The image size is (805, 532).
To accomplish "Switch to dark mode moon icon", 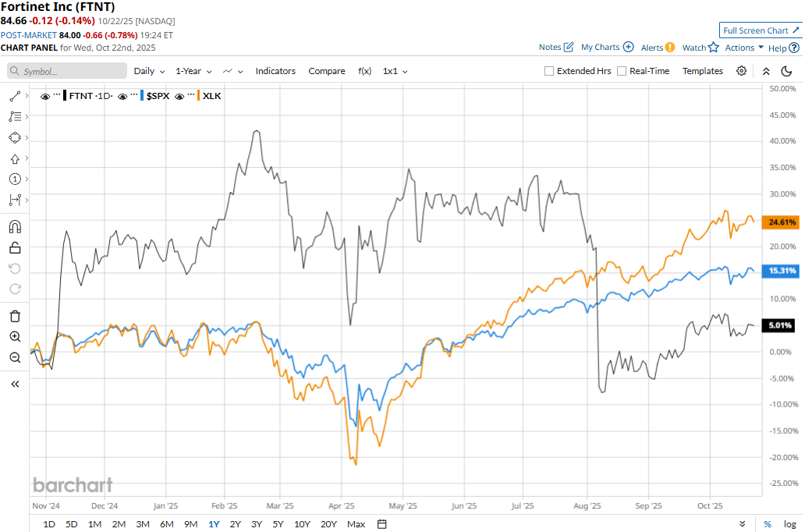I will point(786,71).
